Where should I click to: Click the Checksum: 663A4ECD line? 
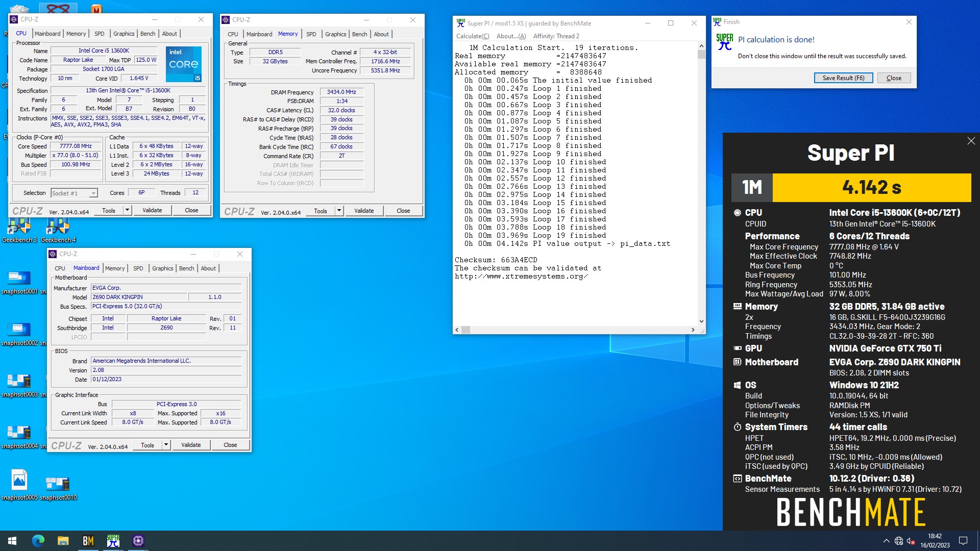496,260
